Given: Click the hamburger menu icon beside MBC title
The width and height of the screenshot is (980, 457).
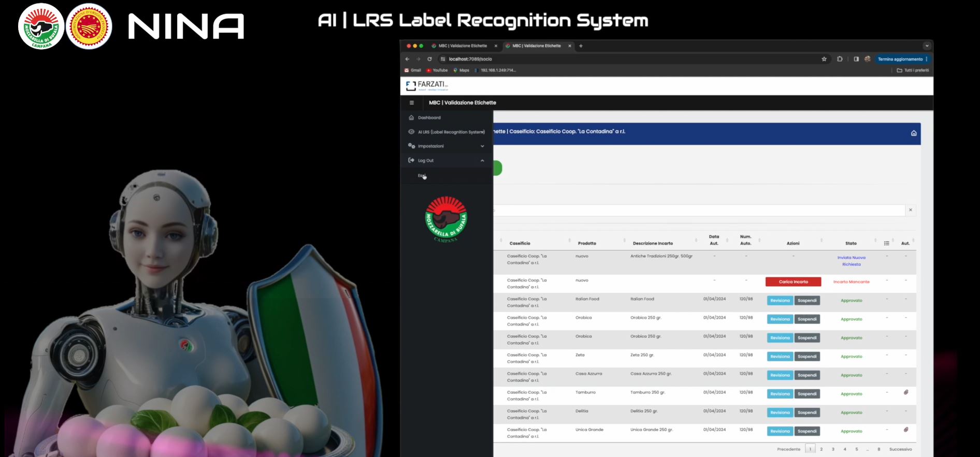Looking at the screenshot, I should tap(412, 102).
